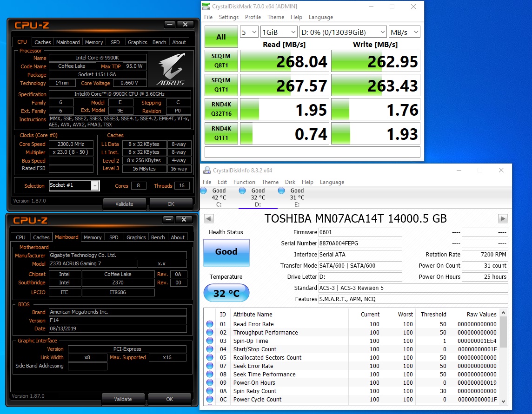The width and height of the screenshot is (532, 414).
Task: Run all benchmarks with the All button
Action: point(221,37)
